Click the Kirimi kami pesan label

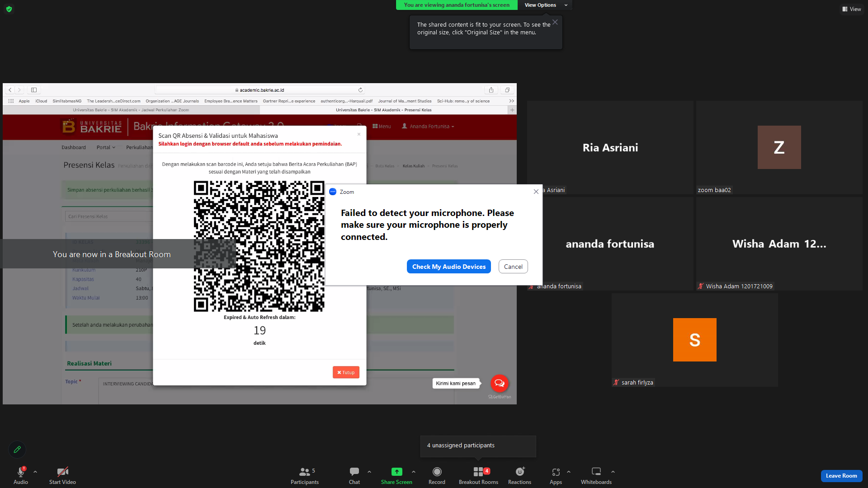456,383
